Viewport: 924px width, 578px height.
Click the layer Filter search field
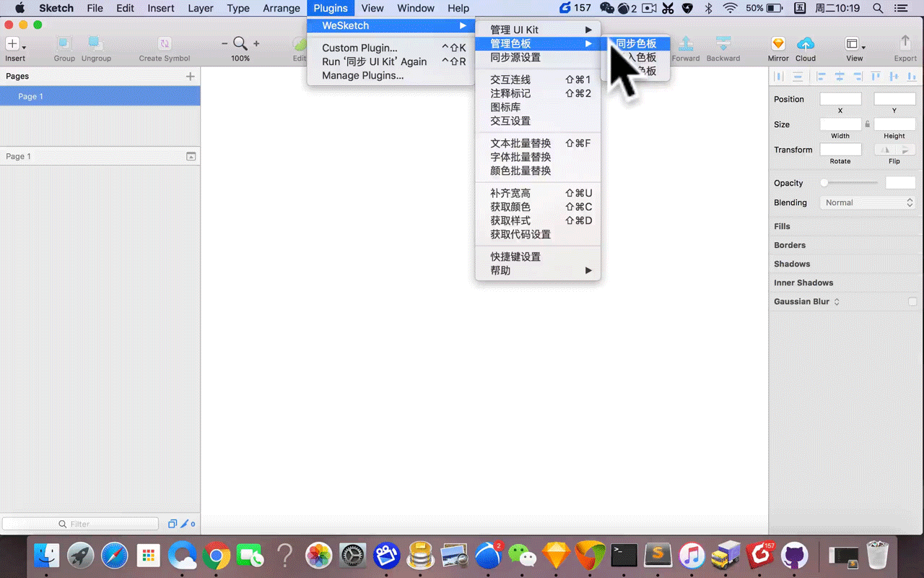[80, 524]
